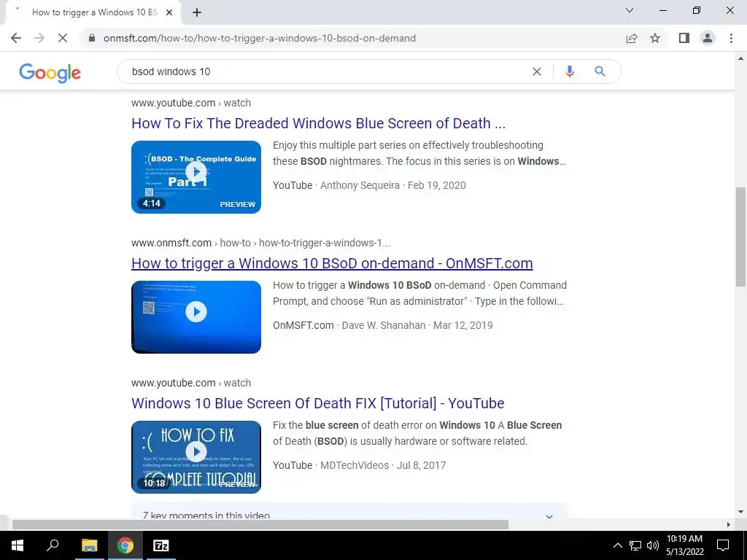Click 'www.onmsft.com › how-to' breadcrumb text
The width and height of the screenshot is (747, 560).
[x=191, y=243]
